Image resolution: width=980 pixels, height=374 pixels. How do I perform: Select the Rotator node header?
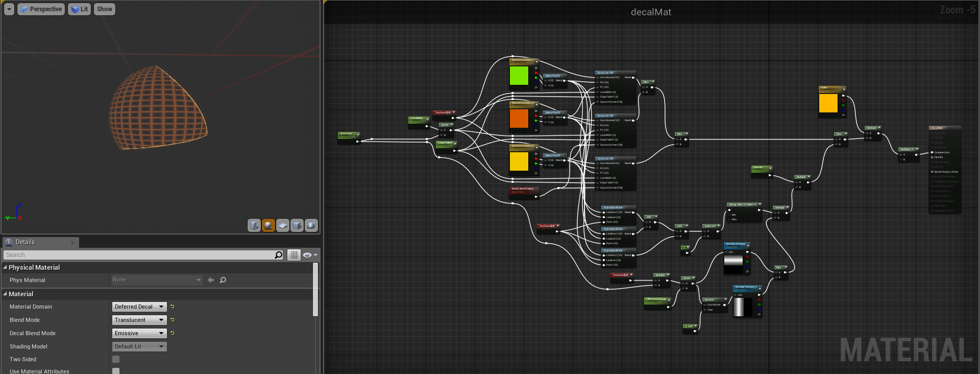pos(715,299)
